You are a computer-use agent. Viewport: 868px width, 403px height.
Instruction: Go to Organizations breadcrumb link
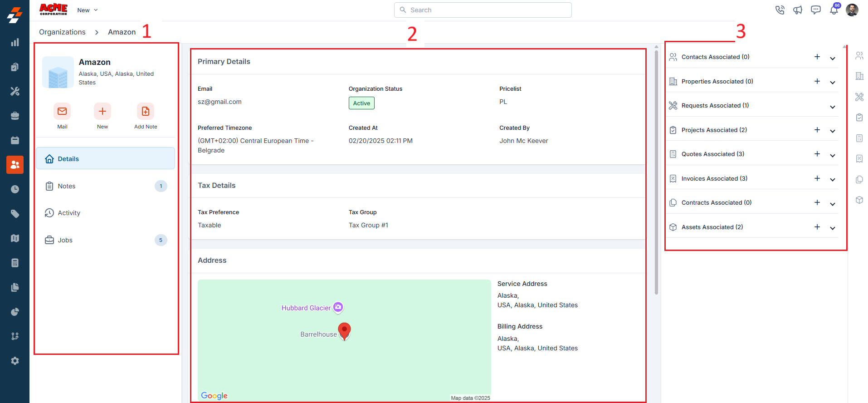point(62,32)
